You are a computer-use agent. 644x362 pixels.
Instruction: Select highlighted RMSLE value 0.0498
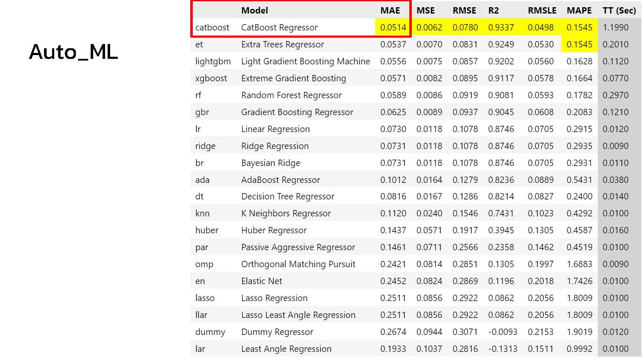click(x=541, y=28)
